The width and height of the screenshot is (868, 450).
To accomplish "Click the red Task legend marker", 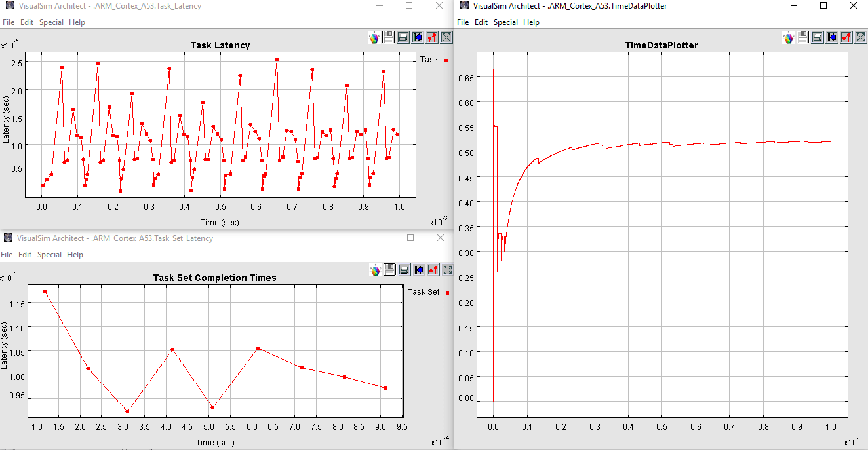I will (x=446, y=60).
